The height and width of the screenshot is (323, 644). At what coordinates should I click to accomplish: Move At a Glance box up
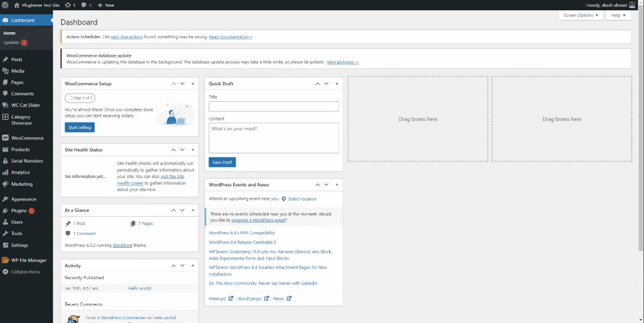click(x=174, y=210)
